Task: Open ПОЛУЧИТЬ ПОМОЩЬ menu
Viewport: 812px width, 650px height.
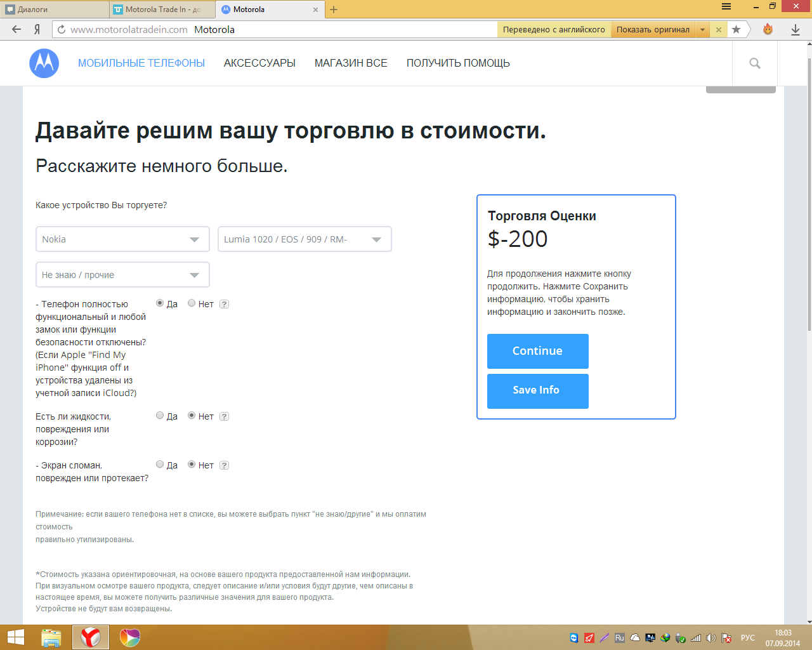Action: click(x=458, y=63)
